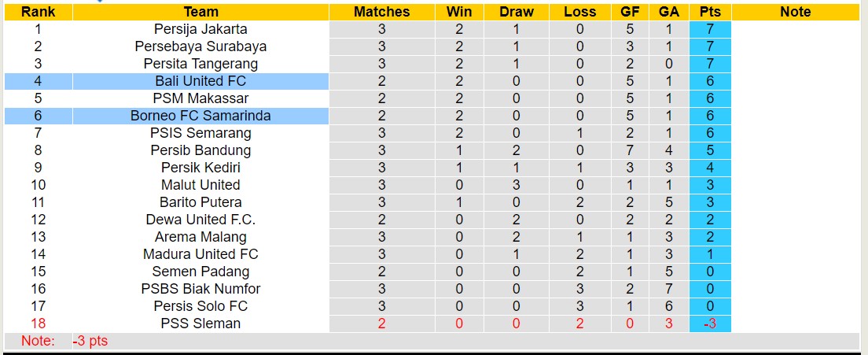Select Borneo FC Samarinda in the table

tap(200, 116)
